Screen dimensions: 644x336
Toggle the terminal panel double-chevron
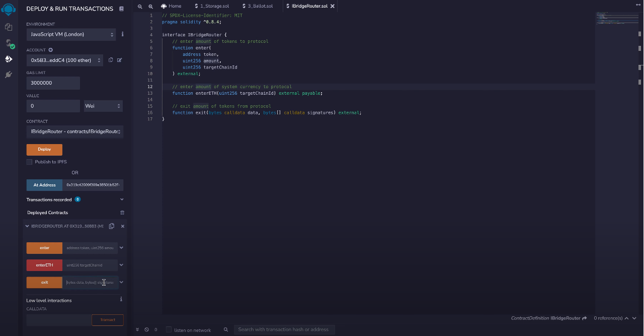coord(137,329)
